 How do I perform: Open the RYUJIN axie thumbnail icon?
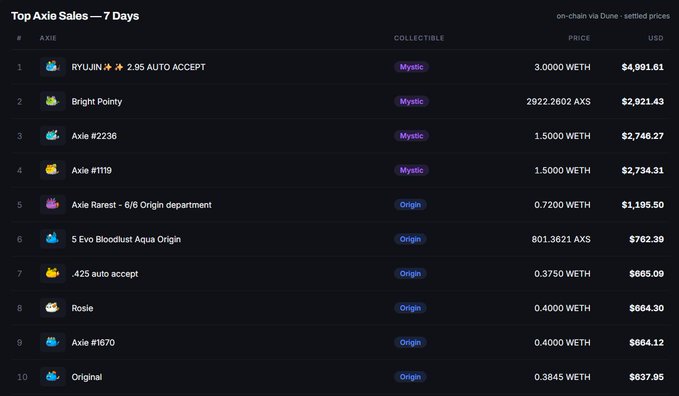pyautogui.click(x=52, y=67)
